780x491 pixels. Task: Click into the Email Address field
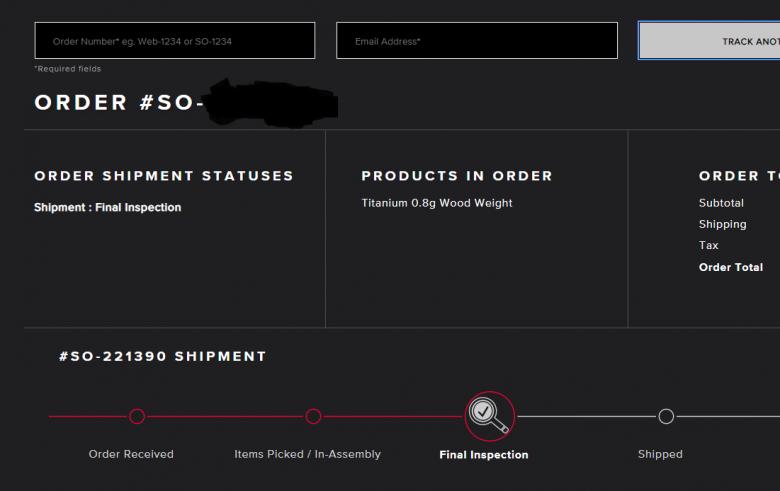477,41
